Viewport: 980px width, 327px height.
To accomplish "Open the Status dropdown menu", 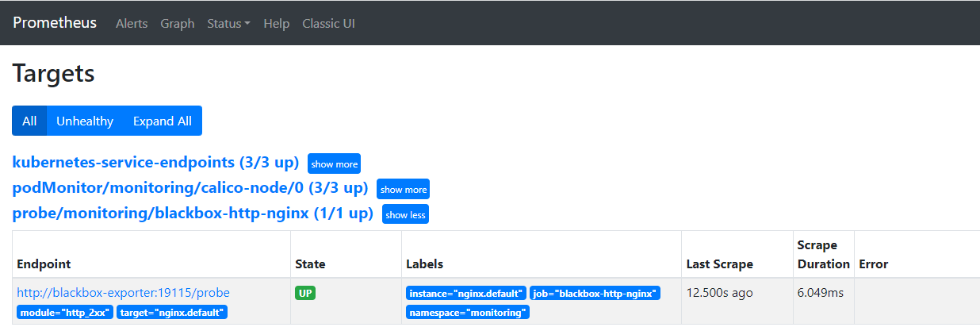I will pos(228,24).
